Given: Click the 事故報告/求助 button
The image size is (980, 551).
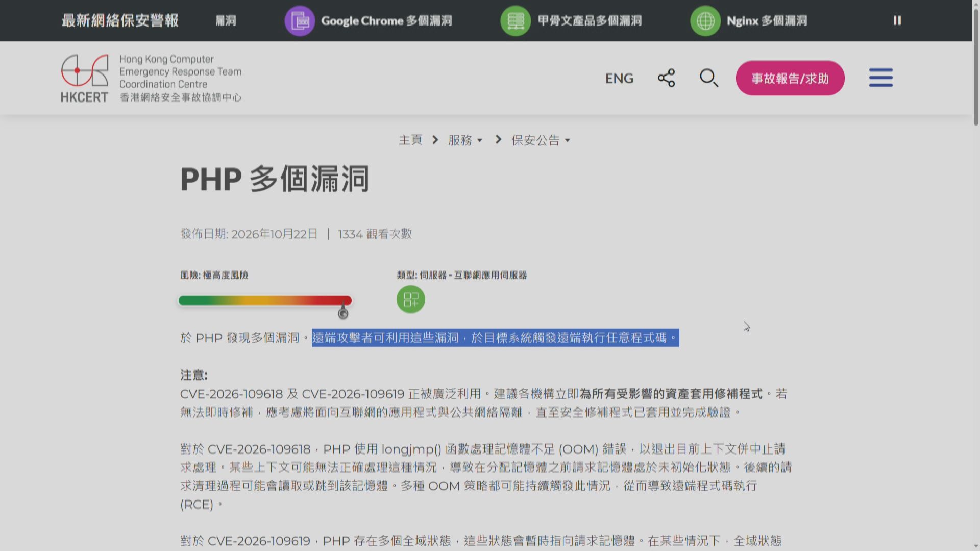Looking at the screenshot, I should pyautogui.click(x=790, y=78).
